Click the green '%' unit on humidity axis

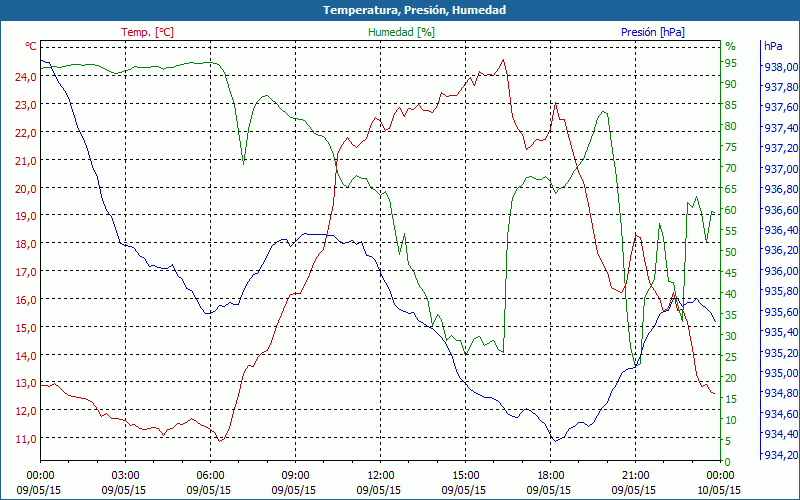[731, 46]
